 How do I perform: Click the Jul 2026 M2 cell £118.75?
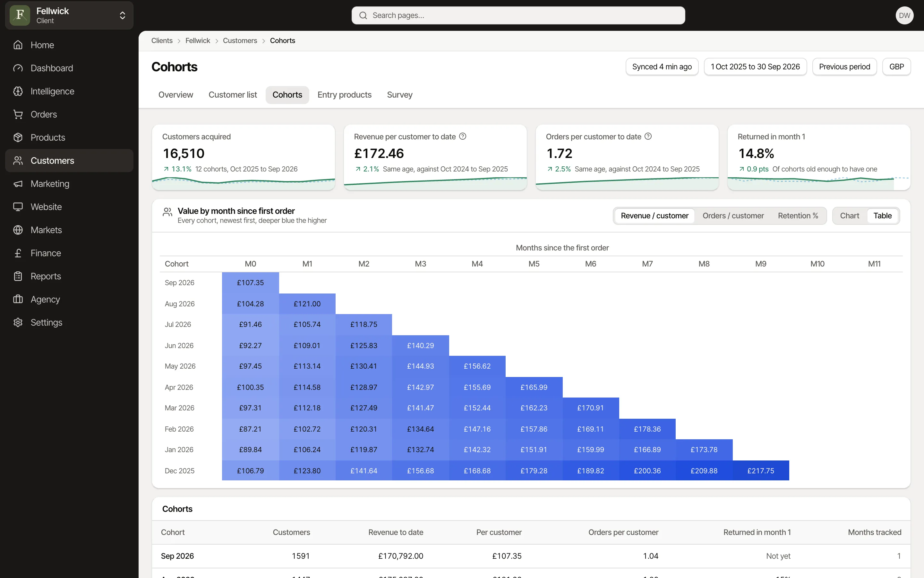[364, 325]
